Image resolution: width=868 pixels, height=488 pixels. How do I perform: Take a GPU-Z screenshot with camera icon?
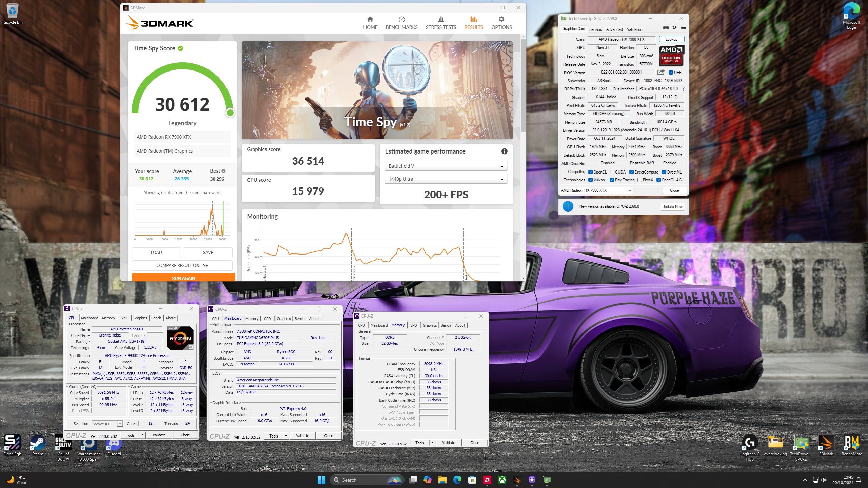(x=666, y=28)
